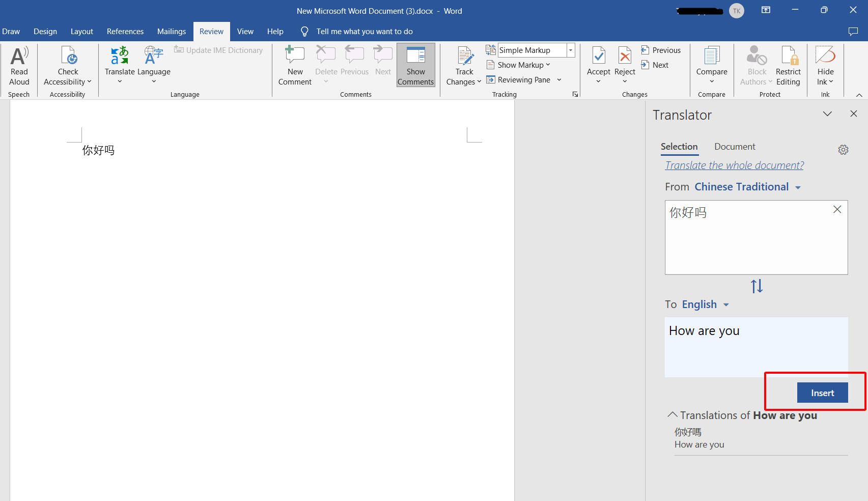Switch to the View tab
This screenshot has height=501, width=868.
(245, 32)
